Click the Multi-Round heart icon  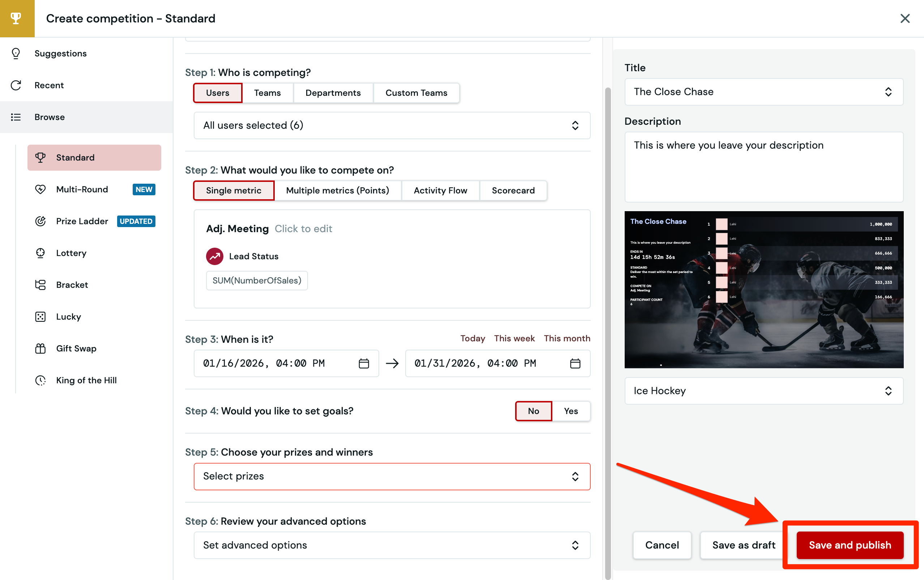tap(40, 189)
